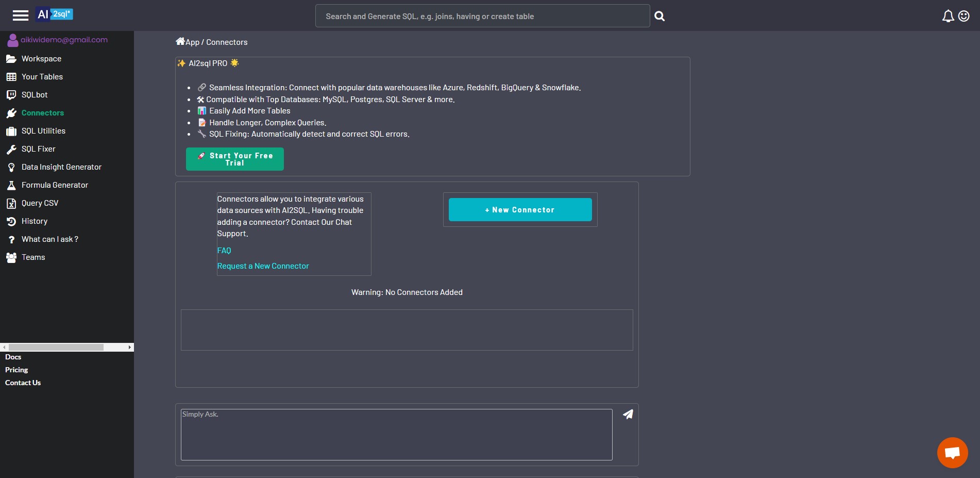This screenshot has height=478, width=980.
Task: View History page
Action: click(x=35, y=221)
